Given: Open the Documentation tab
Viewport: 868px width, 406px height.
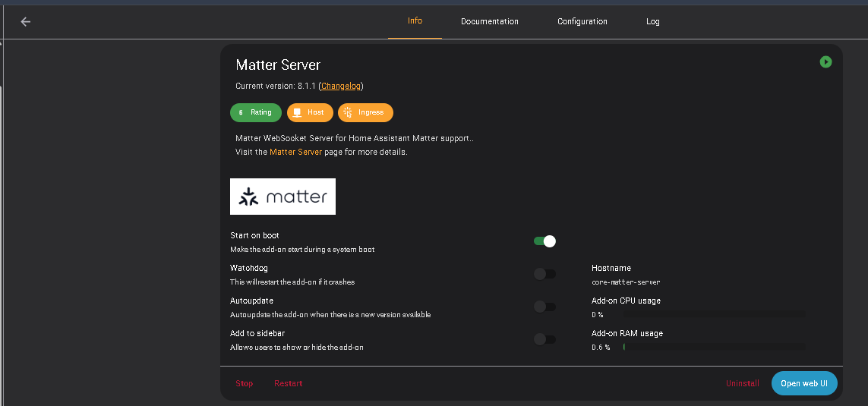Looking at the screenshot, I should [489, 21].
